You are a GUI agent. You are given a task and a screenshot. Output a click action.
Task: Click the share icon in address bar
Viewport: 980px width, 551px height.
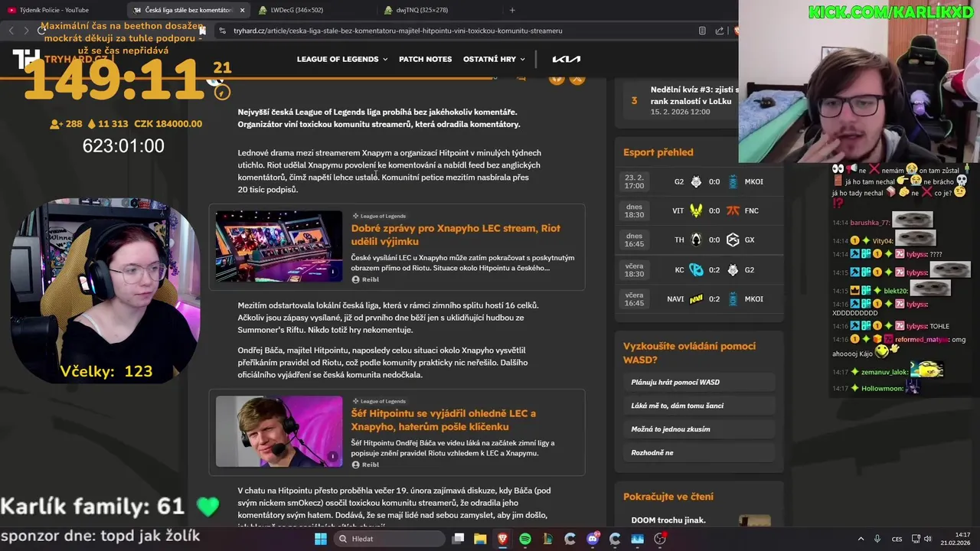[720, 31]
